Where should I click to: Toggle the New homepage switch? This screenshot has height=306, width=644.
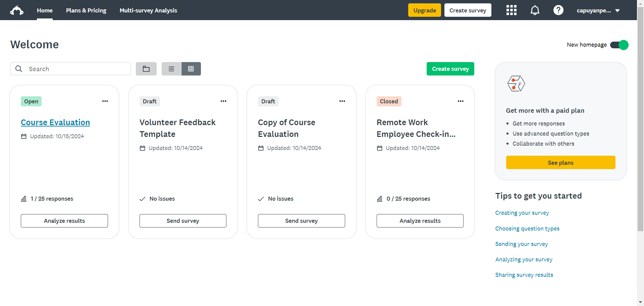coord(619,45)
